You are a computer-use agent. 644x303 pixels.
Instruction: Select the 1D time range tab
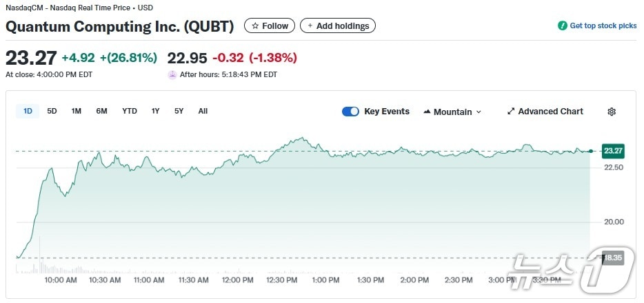pyautogui.click(x=28, y=111)
